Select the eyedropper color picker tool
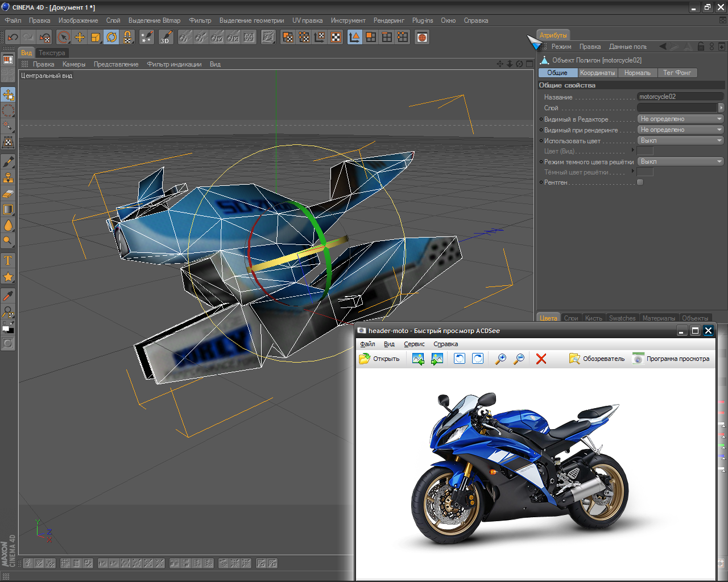Image resolution: width=728 pixels, height=582 pixels. (8, 296)
